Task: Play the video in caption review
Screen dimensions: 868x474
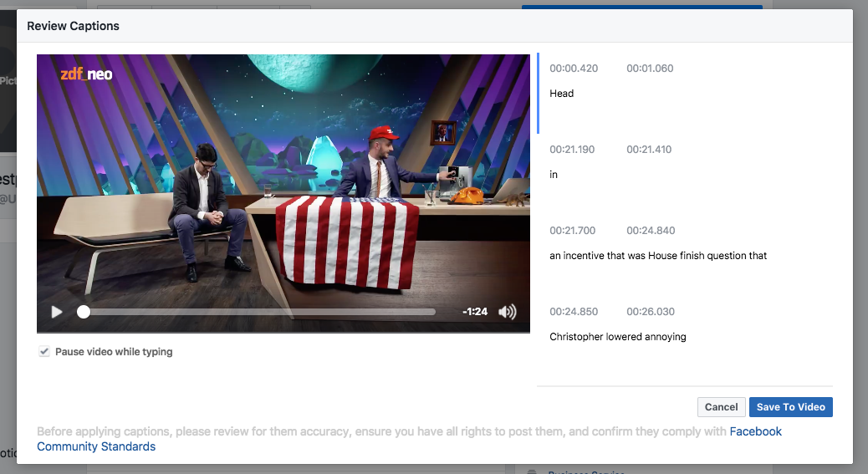Action: click(57, 312)
